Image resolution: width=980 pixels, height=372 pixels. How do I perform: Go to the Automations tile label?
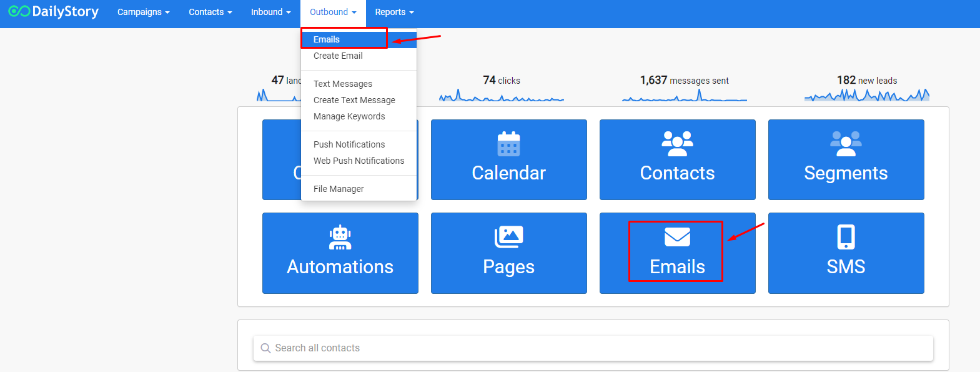point(340,267)
